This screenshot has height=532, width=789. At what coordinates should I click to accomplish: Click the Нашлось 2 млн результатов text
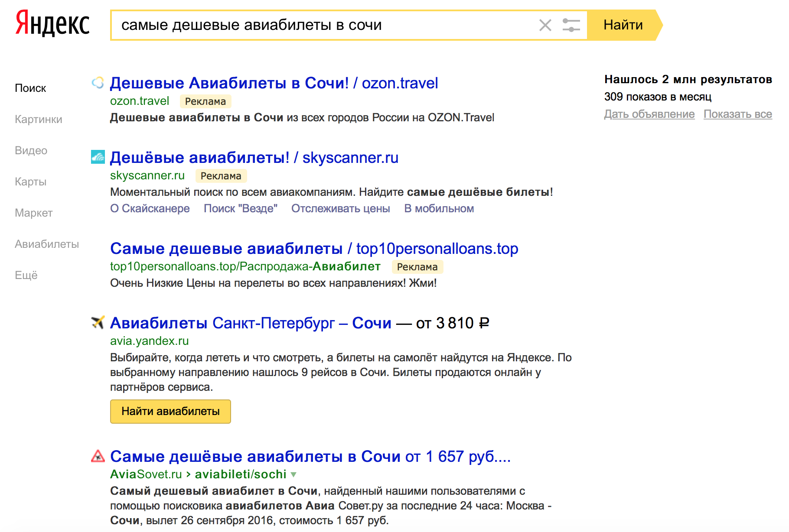tap(688, 79)
